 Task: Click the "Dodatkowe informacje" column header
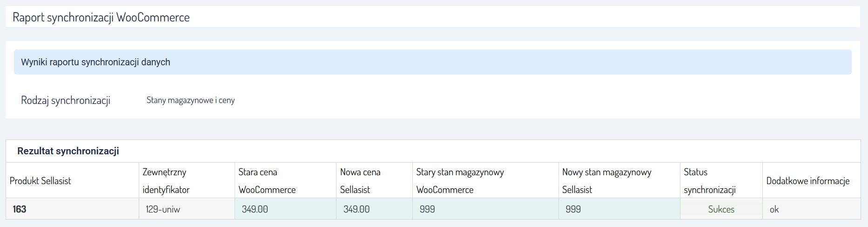[808, 181]
